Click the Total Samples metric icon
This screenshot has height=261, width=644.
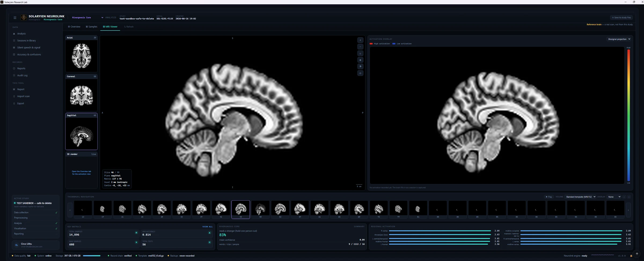pyautogui.click(x=136, y=233)
